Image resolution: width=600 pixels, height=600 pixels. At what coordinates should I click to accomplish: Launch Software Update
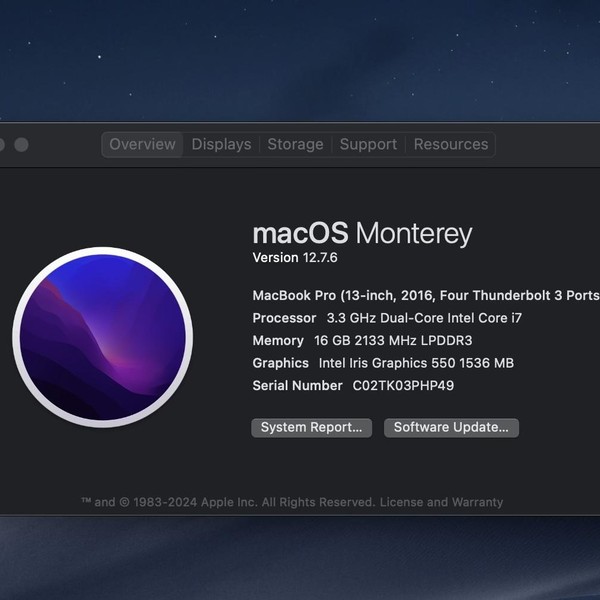[x=452, y=427]
